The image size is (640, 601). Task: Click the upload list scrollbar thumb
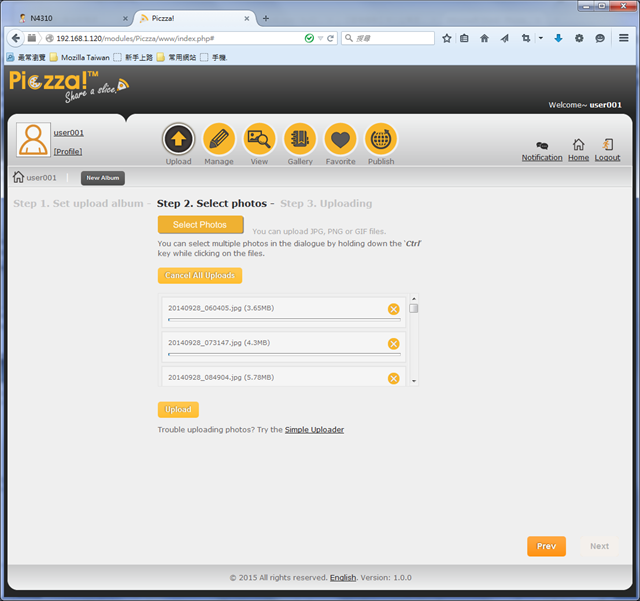pos(414,308)
